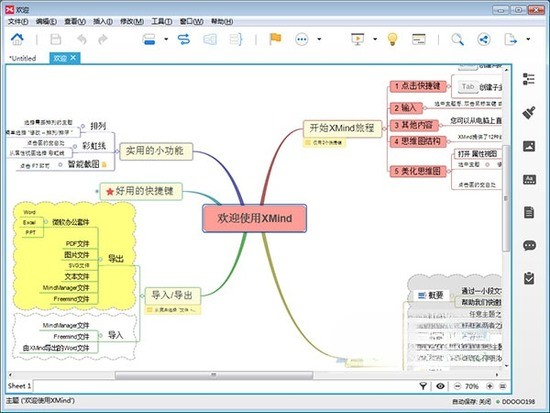Screen dimensions: 550x413
Task: Open the export dropdown arrow
Action: (x=528, y=39)
